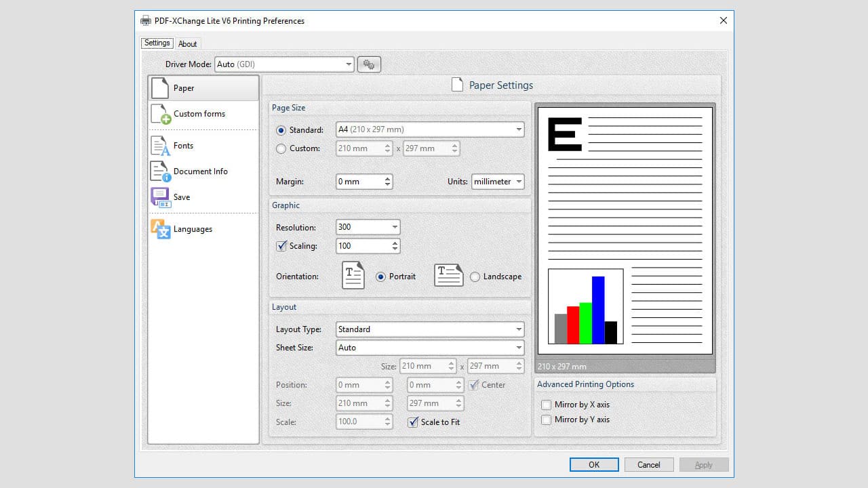Click the Languages translation icon
This screenshot has height=488, width=868.
point(160,229)
